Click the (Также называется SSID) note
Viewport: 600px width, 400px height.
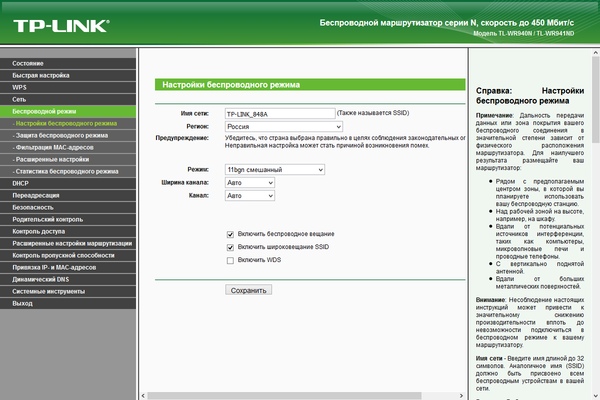(x=373, y=113)
